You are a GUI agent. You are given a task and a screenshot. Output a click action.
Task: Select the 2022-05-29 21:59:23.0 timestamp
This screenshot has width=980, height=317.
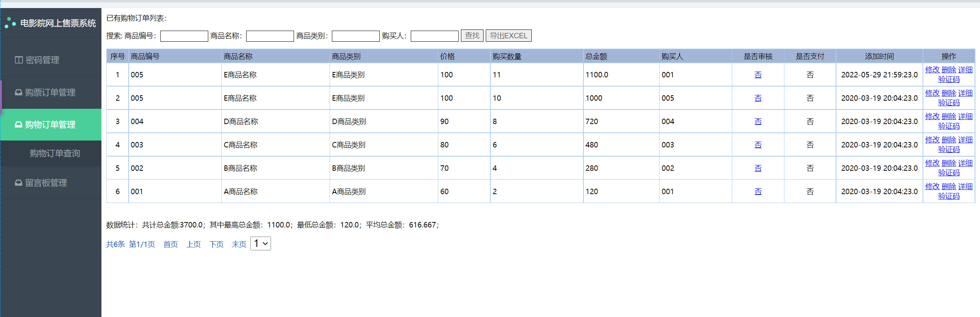pyautogui.click(x=879, y=75)
